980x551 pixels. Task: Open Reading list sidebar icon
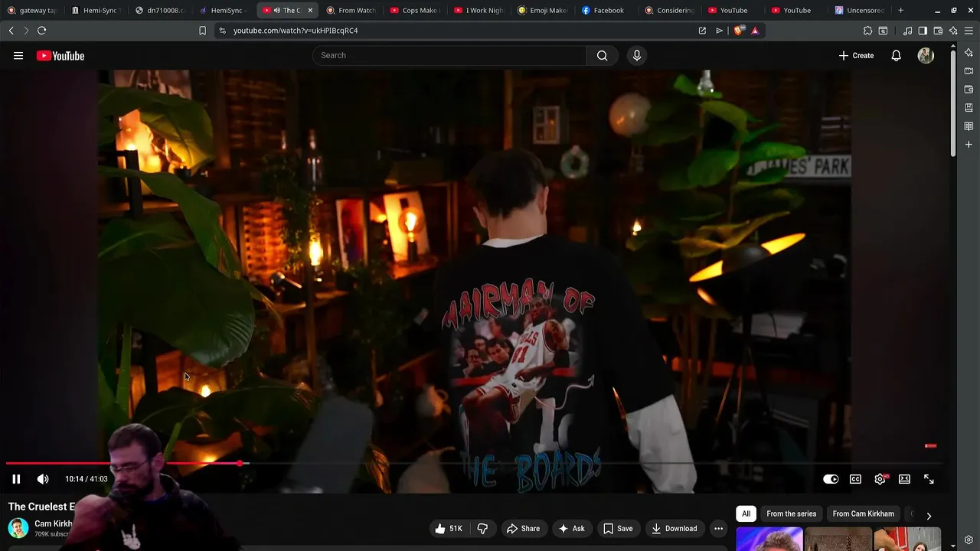[x=969, y=126]
